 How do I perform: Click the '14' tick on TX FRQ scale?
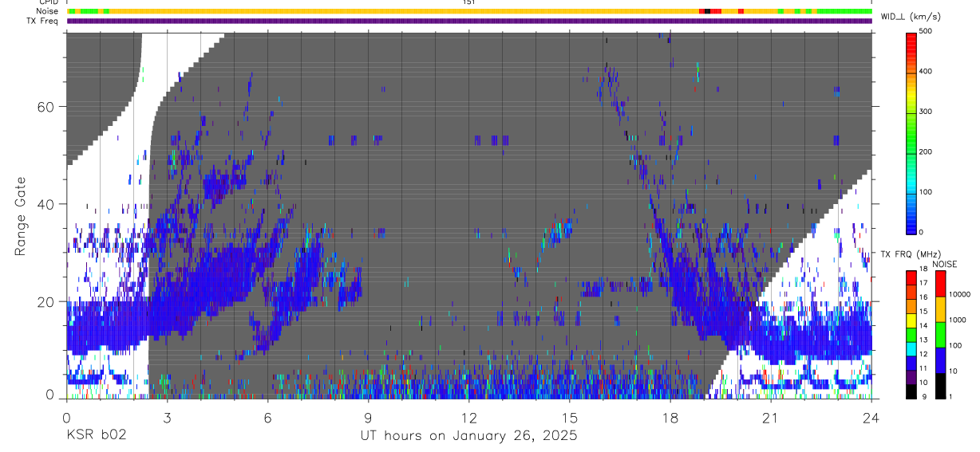point(923,325)
